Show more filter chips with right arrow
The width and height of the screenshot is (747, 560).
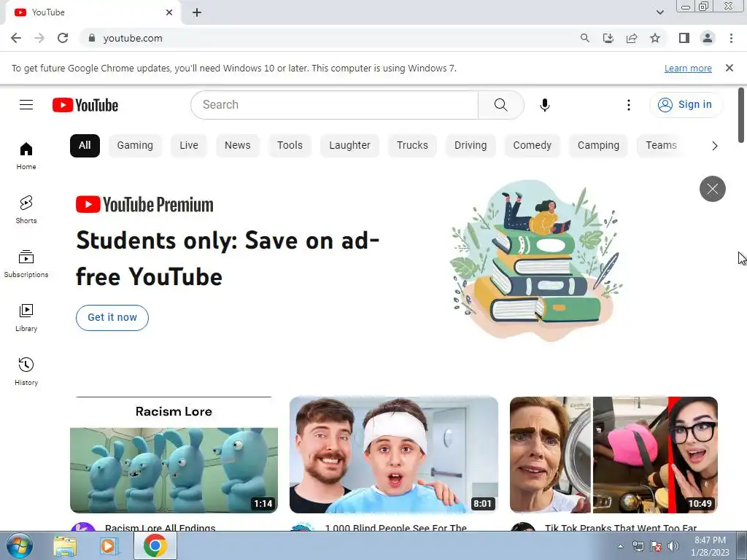pos(714,146)
